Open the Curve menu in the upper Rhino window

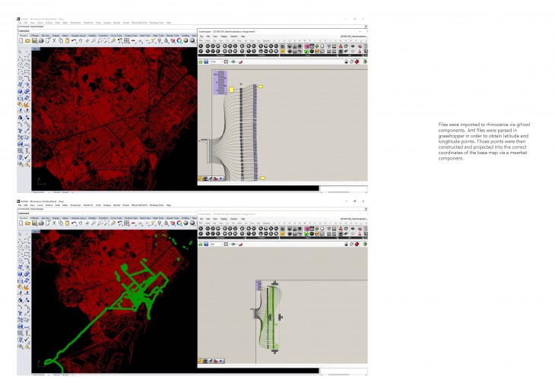(40, 23)
